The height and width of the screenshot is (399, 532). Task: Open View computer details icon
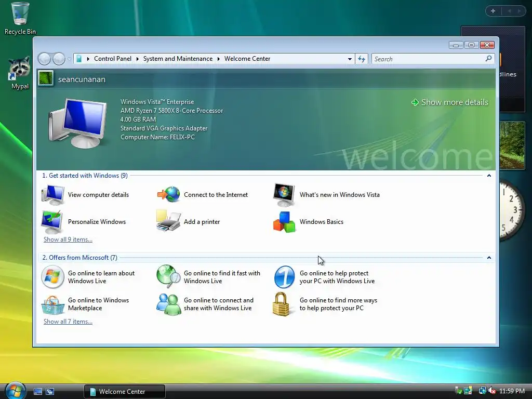pos(52,195)
